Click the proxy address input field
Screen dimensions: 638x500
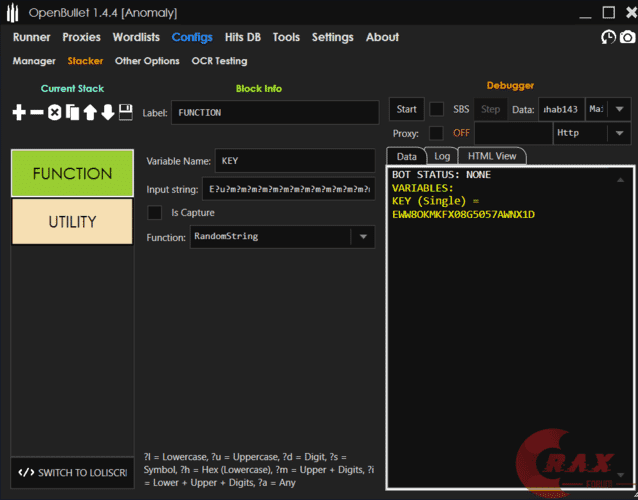tap(513, 133)
